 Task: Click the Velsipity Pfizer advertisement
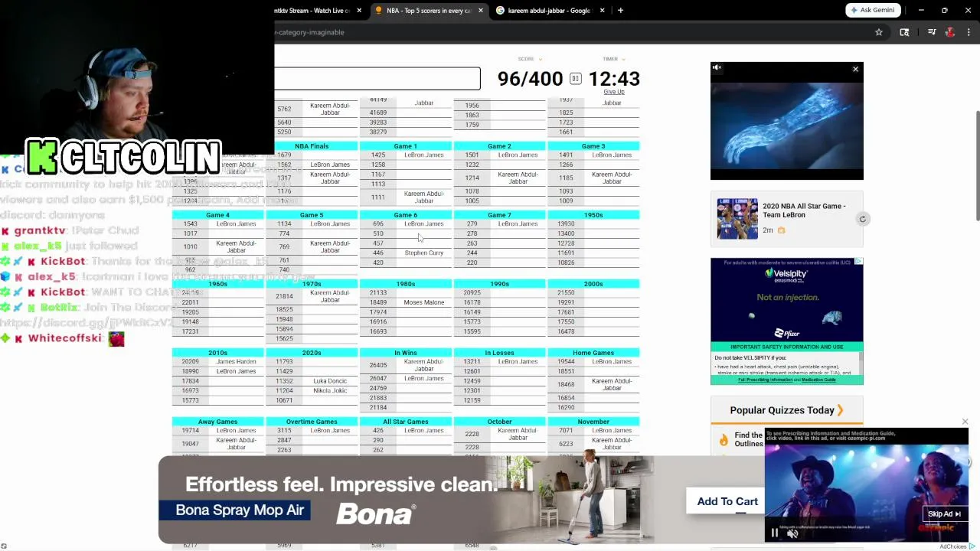[786, 321]
